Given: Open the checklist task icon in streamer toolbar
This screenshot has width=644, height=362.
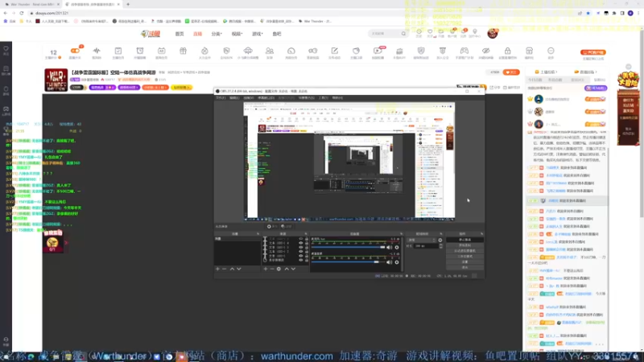Looking at the screenshot, I should pos(118,52).
